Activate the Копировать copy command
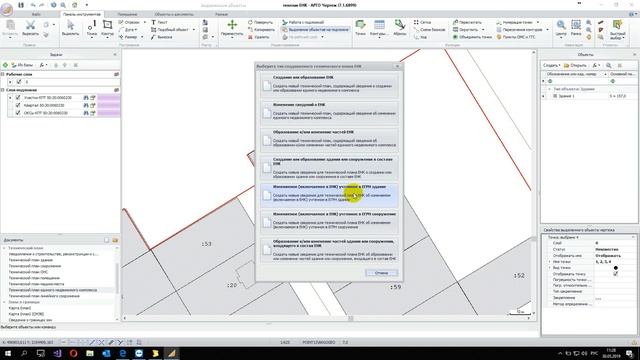Viewport: 640px width, 360px height. (x=261, y=29)
